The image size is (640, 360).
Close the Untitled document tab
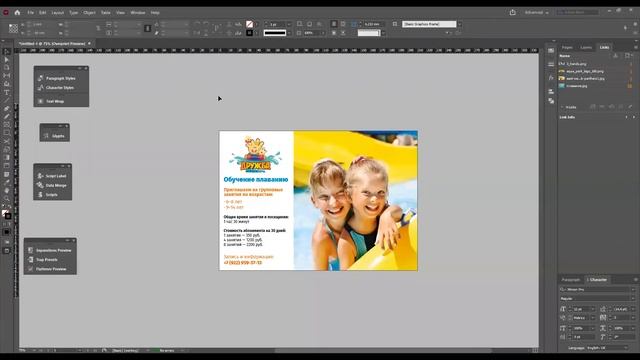pyautogui.click(x=89, y=43)
